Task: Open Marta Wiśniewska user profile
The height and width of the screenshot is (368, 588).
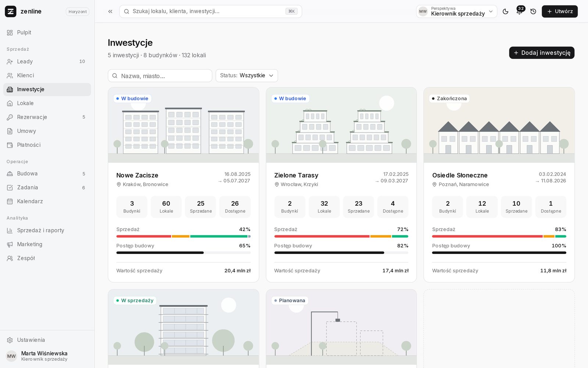Action: (47, 356)
